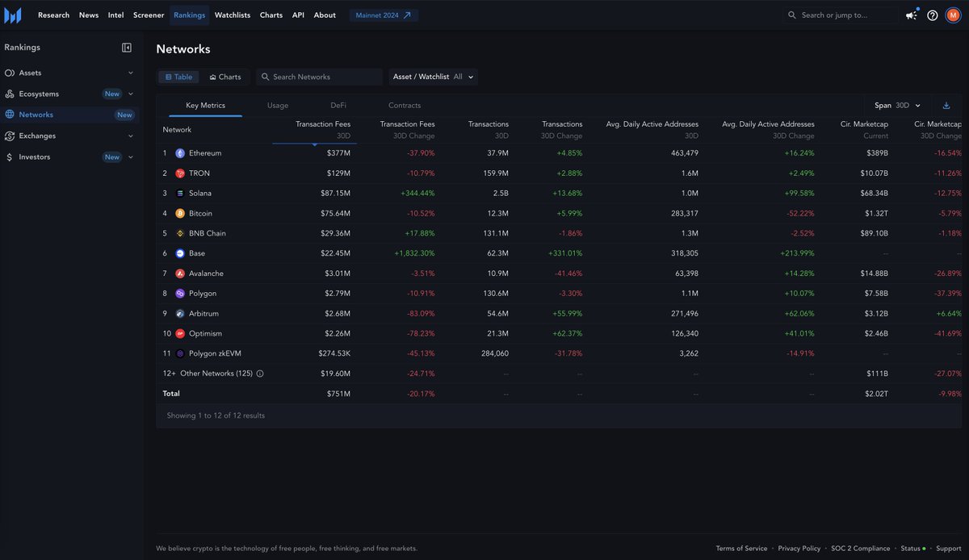This screenshot has width=969, height=560.
Task: Open the Asset / Watchlist All dropdown
Action: point(433,77)
